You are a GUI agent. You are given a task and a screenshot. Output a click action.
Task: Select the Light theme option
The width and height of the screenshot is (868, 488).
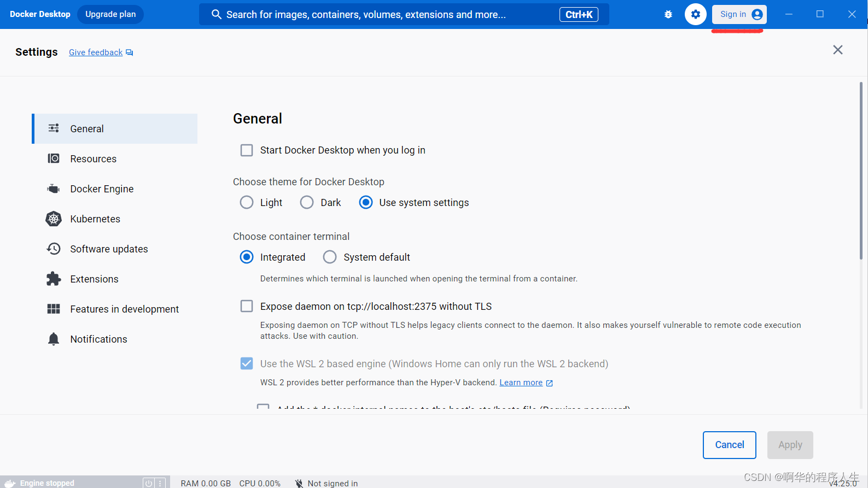point(247,203)
